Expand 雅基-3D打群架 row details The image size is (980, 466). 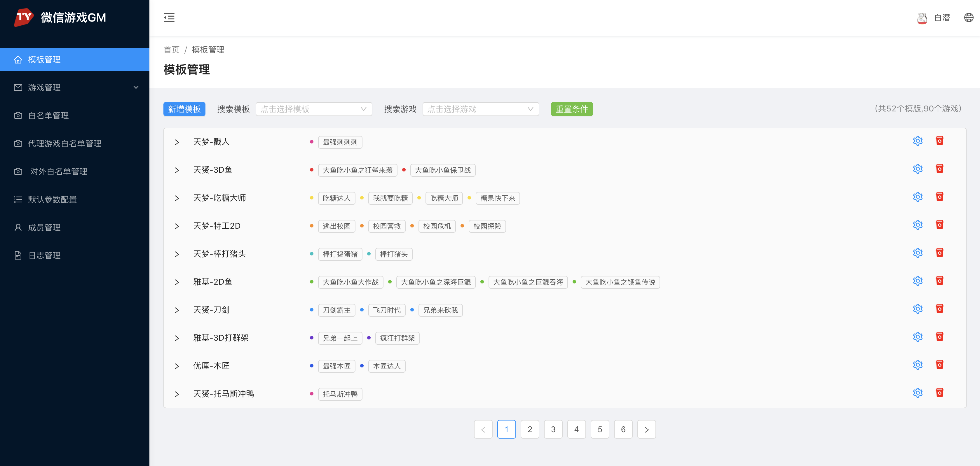point(176,338)
